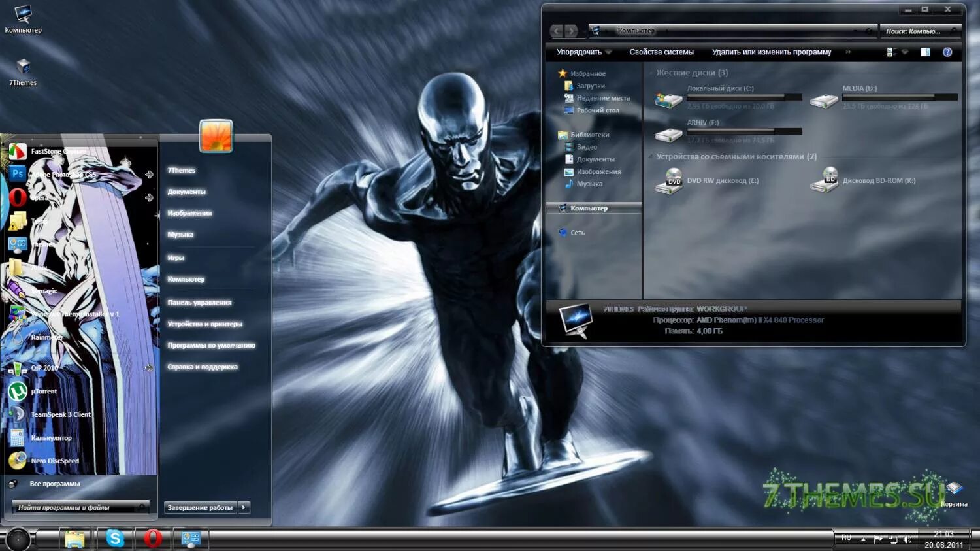Open DVD RW дисковод (E:)
Image resolution: width=980 pixels, height=551 pixels.
point(707,180)
